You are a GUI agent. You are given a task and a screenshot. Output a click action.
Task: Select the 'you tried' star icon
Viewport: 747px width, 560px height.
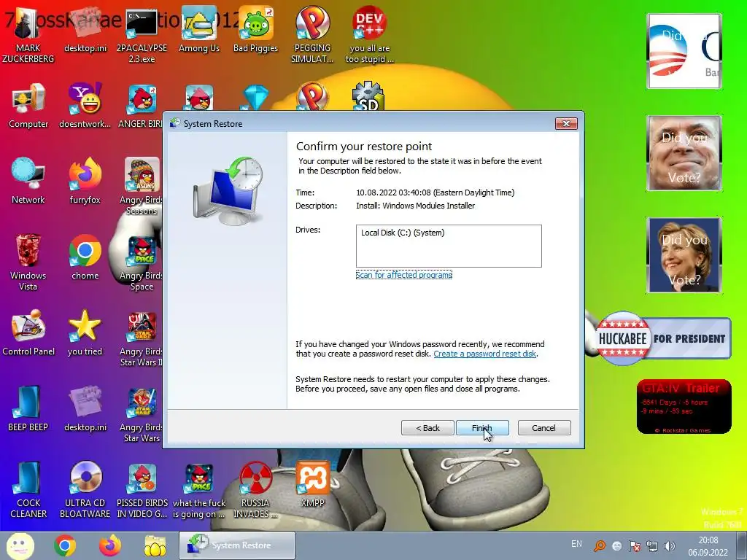(85, 332)
